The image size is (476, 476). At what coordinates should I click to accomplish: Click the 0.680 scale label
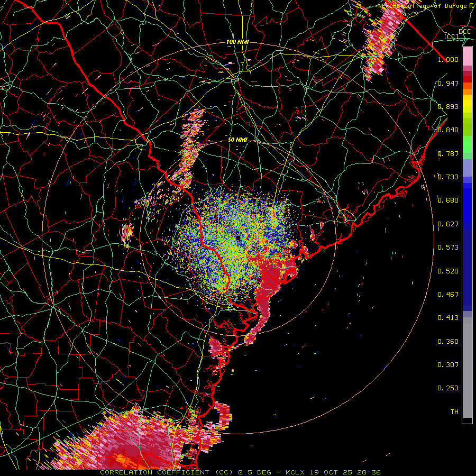448,200
